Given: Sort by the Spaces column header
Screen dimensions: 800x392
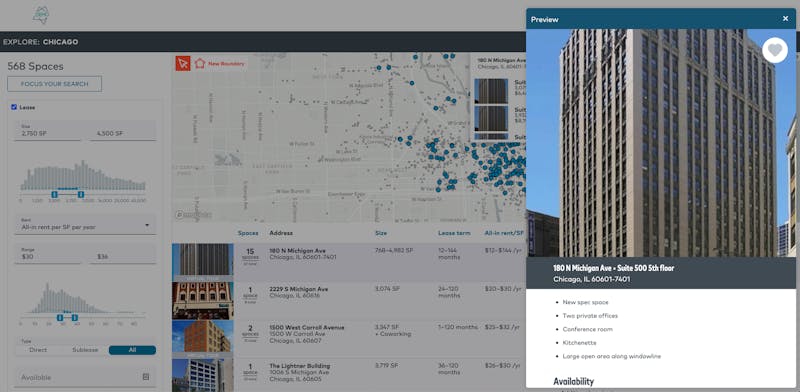Looking at the screenshot, I should point(248,233).
